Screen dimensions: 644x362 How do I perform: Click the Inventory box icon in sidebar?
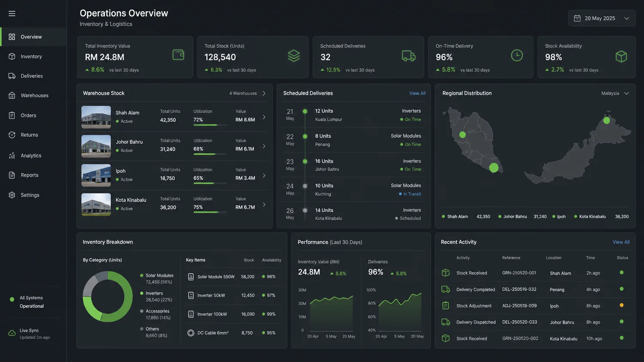(12, 57)
